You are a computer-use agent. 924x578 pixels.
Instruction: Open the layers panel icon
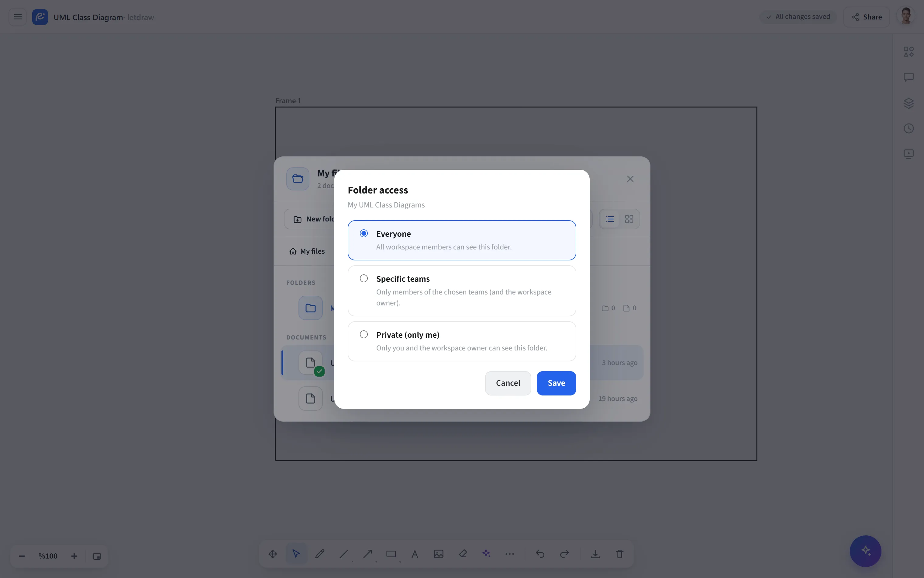[x=909, y=103]
